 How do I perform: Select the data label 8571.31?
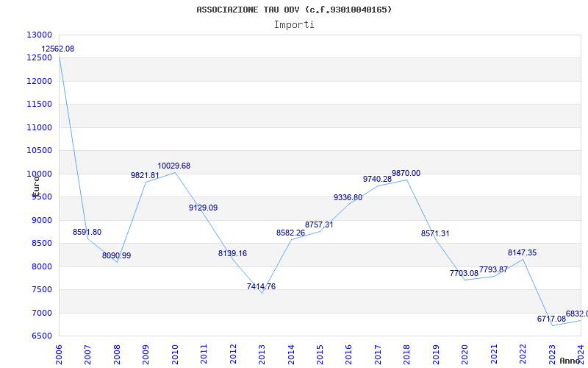pyautogui.click(x=435, y=233)
